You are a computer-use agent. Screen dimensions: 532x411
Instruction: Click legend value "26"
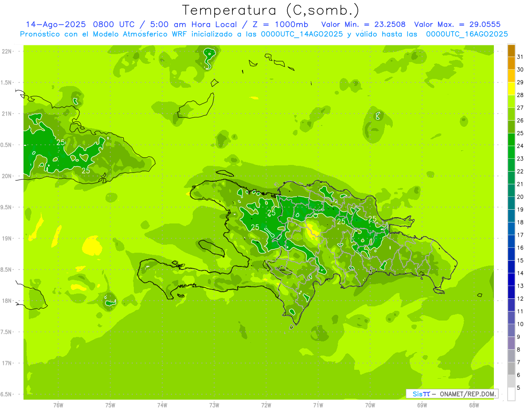tap(520, 120)
